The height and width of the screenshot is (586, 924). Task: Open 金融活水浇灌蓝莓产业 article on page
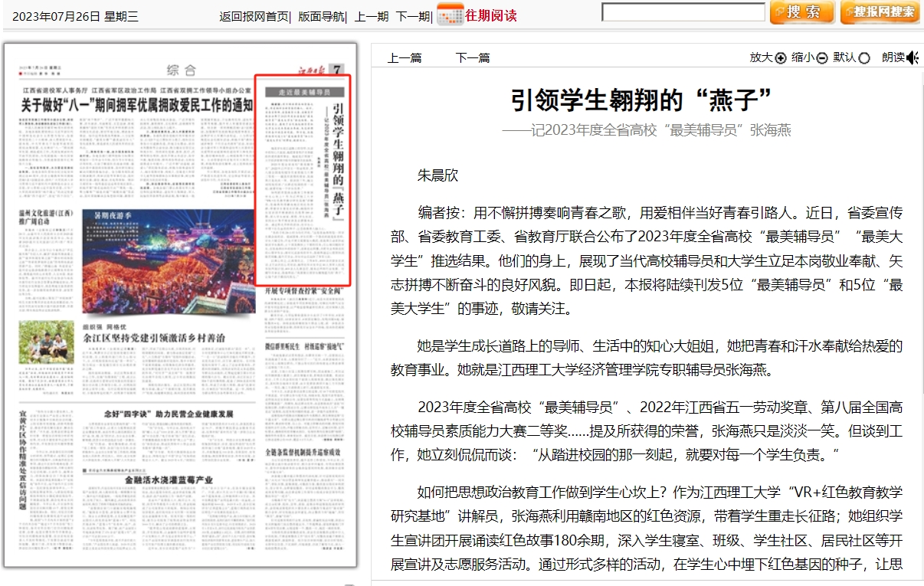pos(169,480)
